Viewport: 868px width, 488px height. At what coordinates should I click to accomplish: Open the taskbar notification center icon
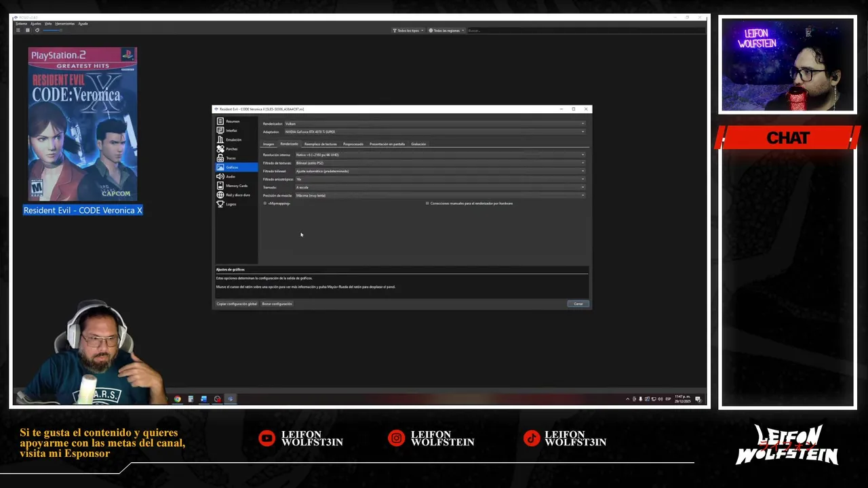click(698, 399)
